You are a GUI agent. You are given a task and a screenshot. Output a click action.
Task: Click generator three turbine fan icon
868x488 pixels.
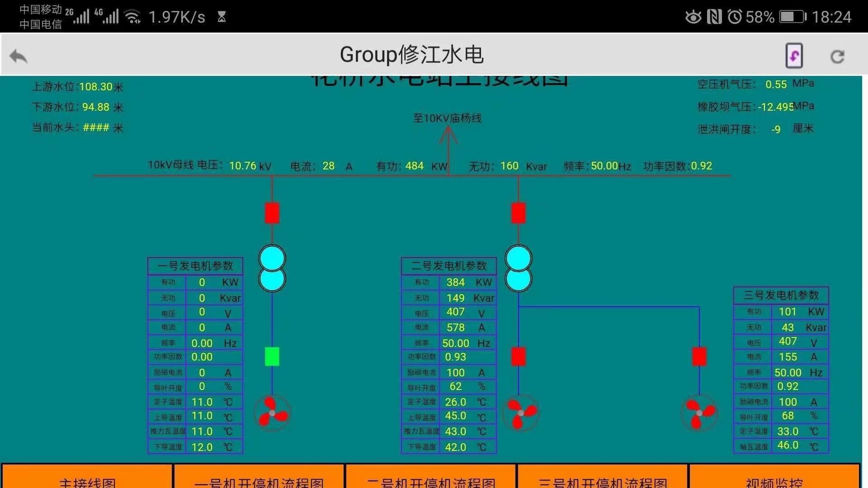tap(699, 413)
